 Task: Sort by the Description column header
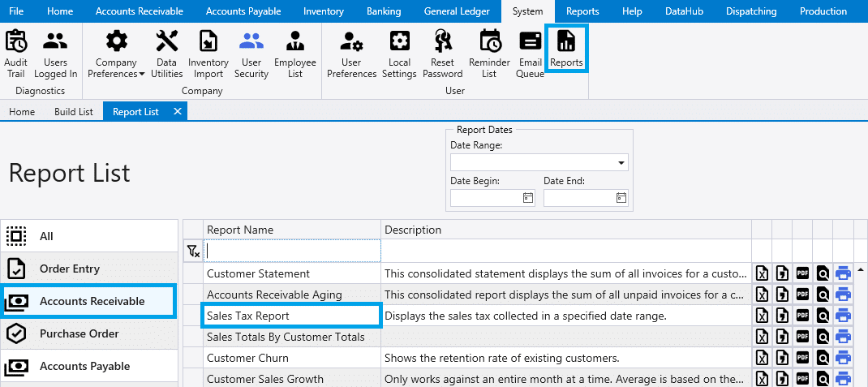tap(566, 230)
